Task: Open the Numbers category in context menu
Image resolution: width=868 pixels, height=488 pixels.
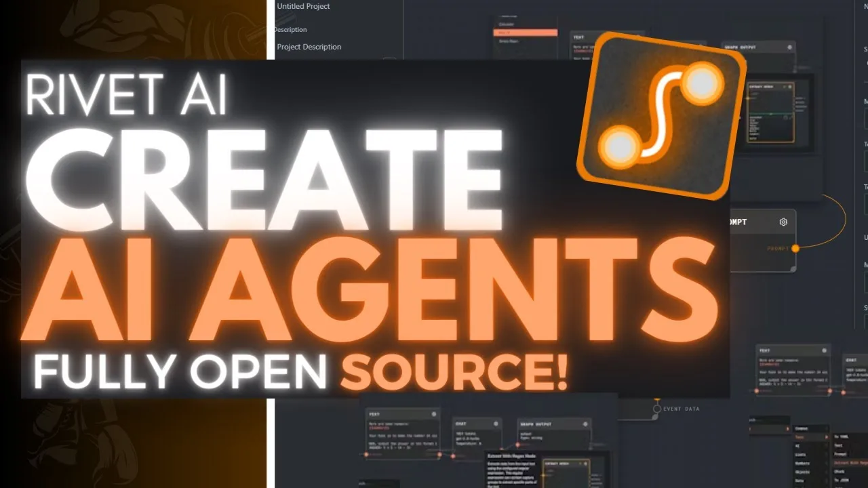Action: [x=811, y=464]
